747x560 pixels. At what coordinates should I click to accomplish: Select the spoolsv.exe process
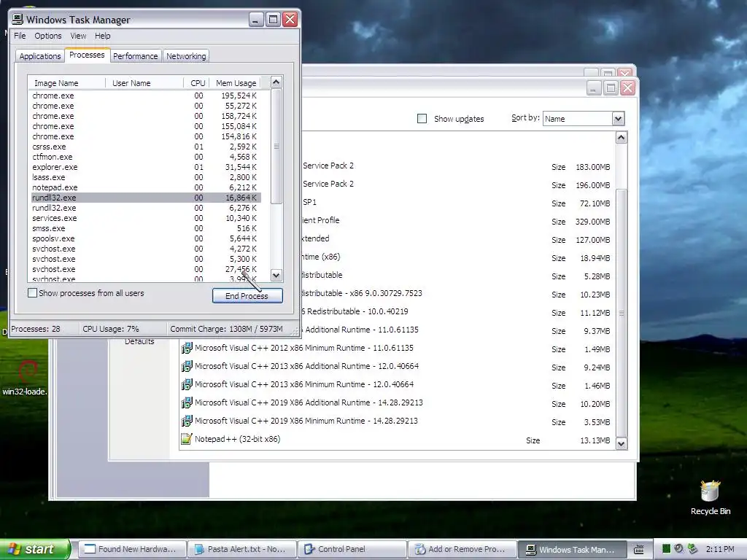[146, 238]
